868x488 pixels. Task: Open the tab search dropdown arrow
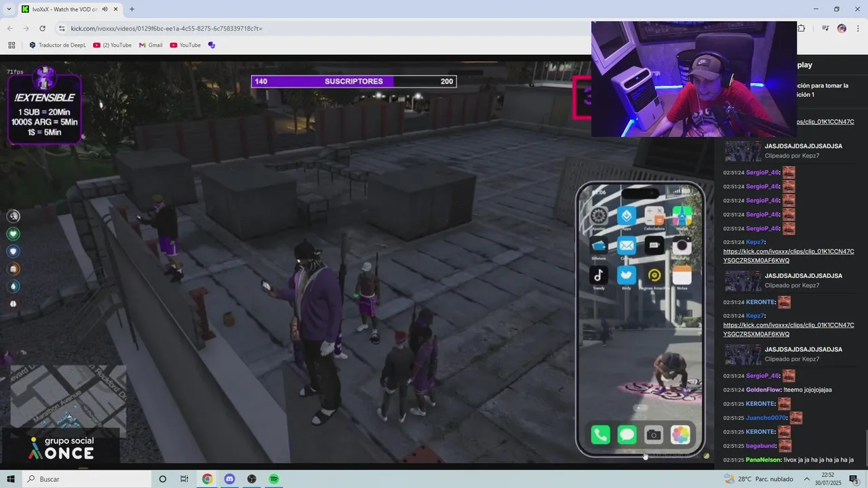(9, 9)
